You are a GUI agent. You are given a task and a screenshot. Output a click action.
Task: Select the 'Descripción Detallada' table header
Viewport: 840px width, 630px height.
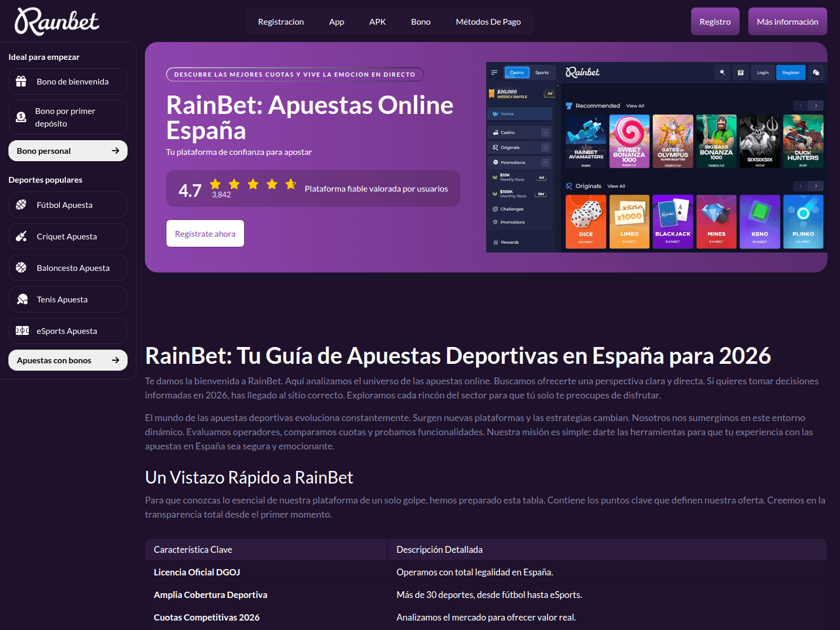(439, 550)
